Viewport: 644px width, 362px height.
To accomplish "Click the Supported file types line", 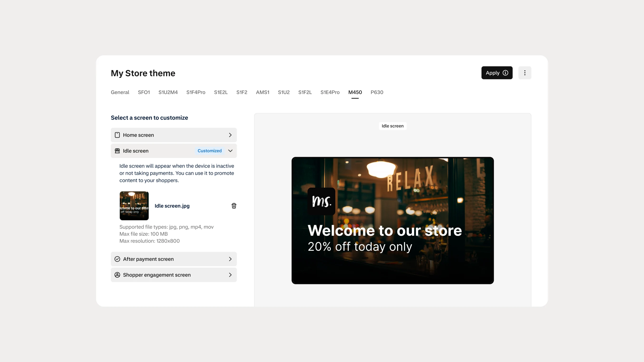I will 166,227.
